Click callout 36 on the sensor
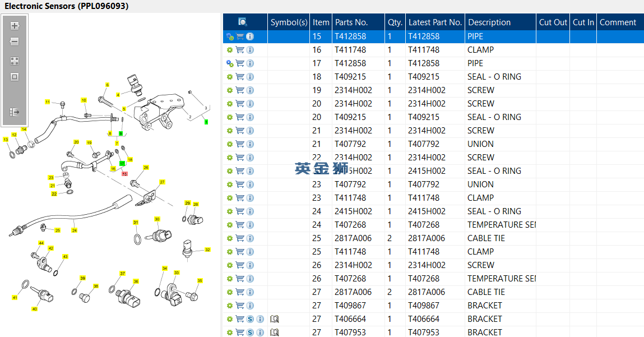Image resolution: width=644 pixels, height=337 pixels. click(136, 281)
